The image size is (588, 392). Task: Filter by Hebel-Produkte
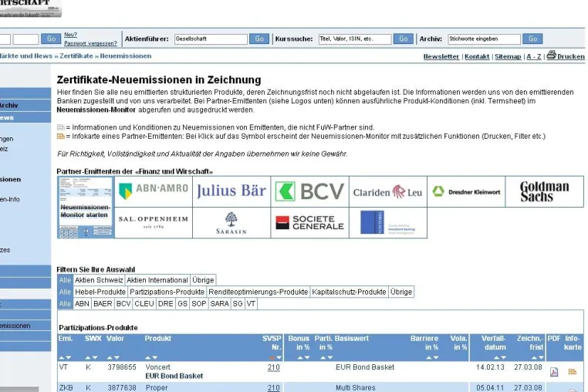(100, 292)
